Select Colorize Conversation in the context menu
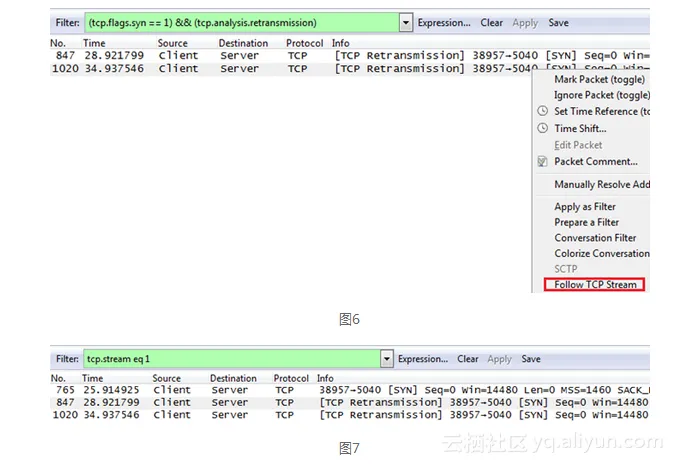The height and width of the screenshot is (464, 674). tap(602, 254)
